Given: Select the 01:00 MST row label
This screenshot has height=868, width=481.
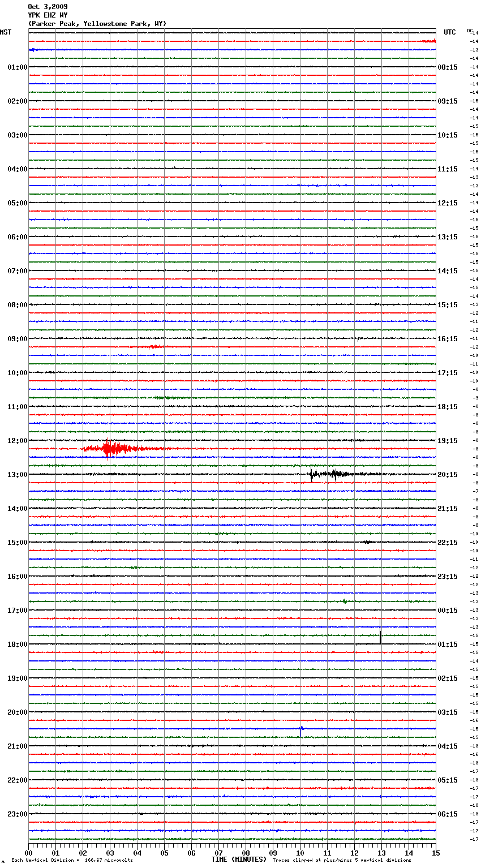Looking at the screenshot, I should pyautogui.click(x=17, y=67).
